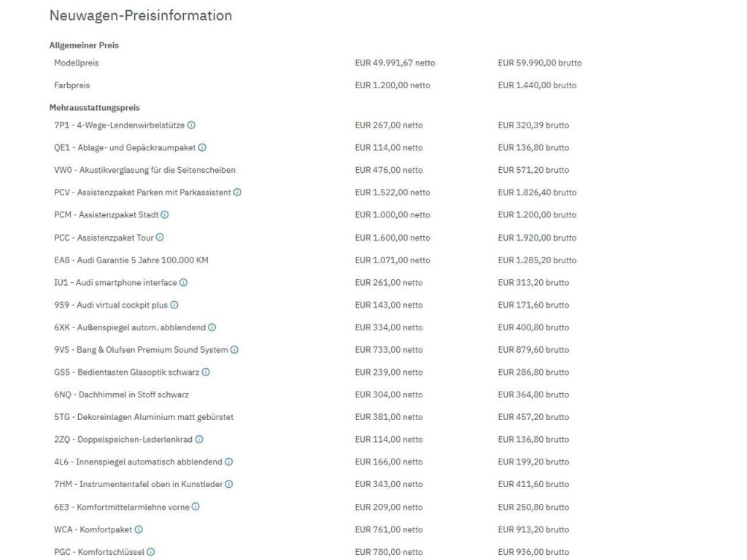
Task: Open info for Außenspiegel autom. abblendend
Action: 212,327
